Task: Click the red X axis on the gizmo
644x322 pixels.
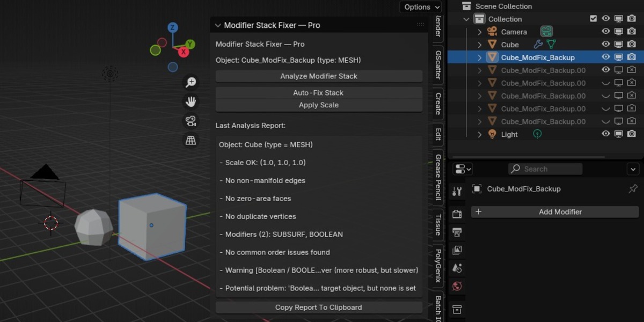Action: point(184,52)
